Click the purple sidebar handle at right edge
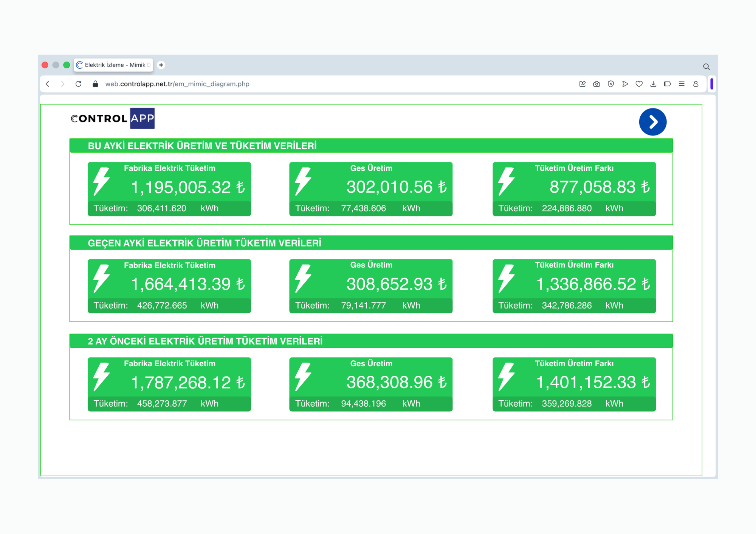The width and height of the screenshot is (756, 534). (712, 84)
